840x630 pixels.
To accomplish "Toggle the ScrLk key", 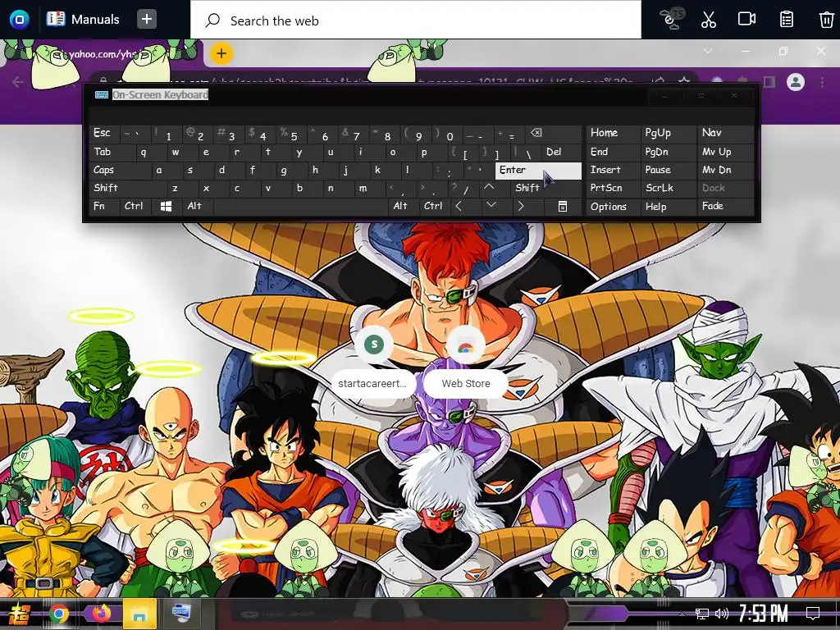I will [668, 188].
